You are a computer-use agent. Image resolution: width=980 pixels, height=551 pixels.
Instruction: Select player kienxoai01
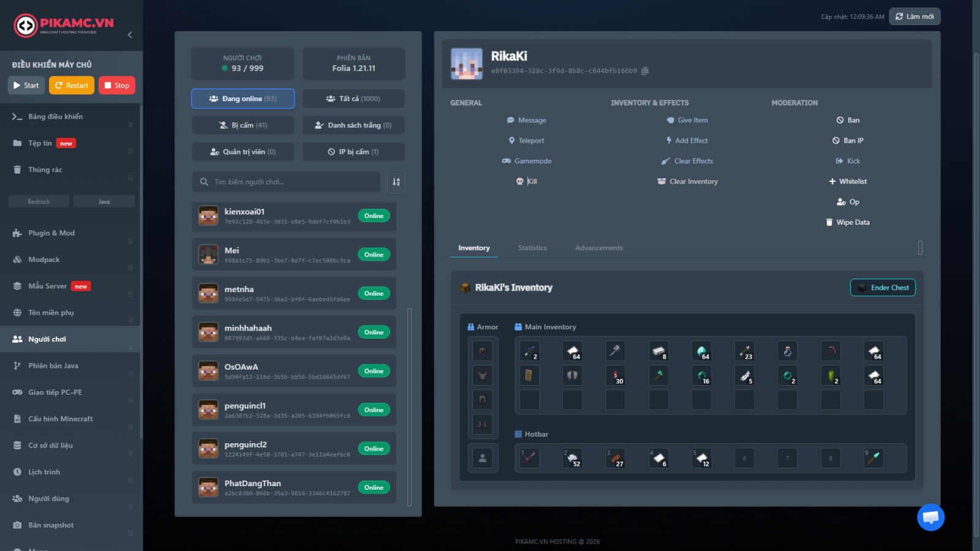(294, 216)
